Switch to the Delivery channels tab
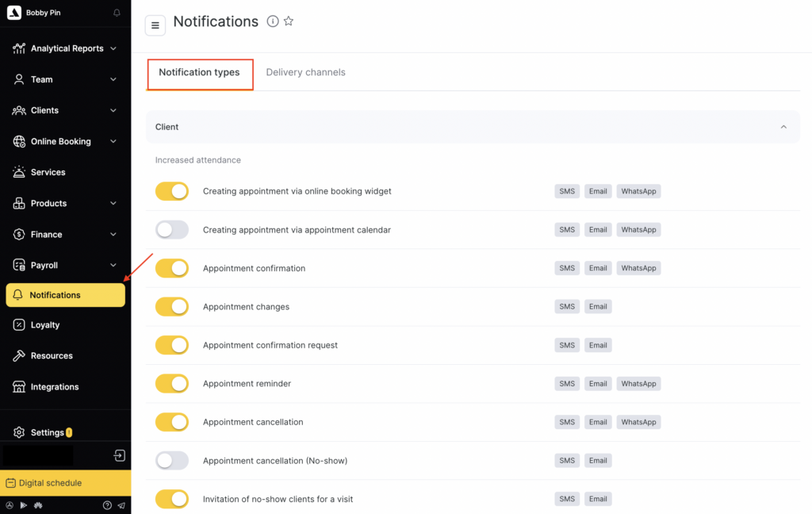812x514 pixels. tap(305, 72)
